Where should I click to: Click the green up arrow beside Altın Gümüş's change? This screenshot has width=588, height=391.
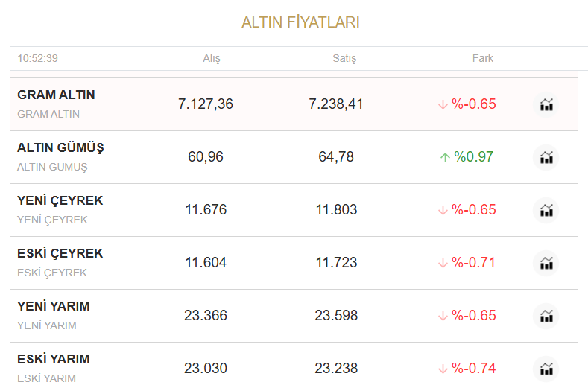coord(445,157)
